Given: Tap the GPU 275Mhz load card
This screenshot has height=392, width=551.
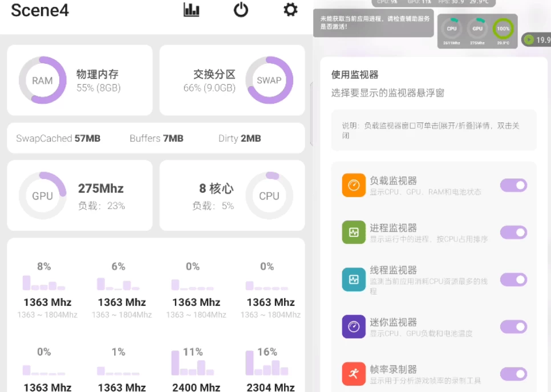Looking at the screenshot, I should coord(80,195).
